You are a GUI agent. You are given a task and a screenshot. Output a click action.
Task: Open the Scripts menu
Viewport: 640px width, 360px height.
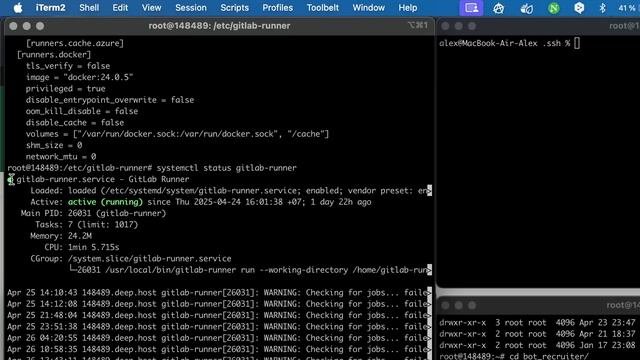point(234,8)
